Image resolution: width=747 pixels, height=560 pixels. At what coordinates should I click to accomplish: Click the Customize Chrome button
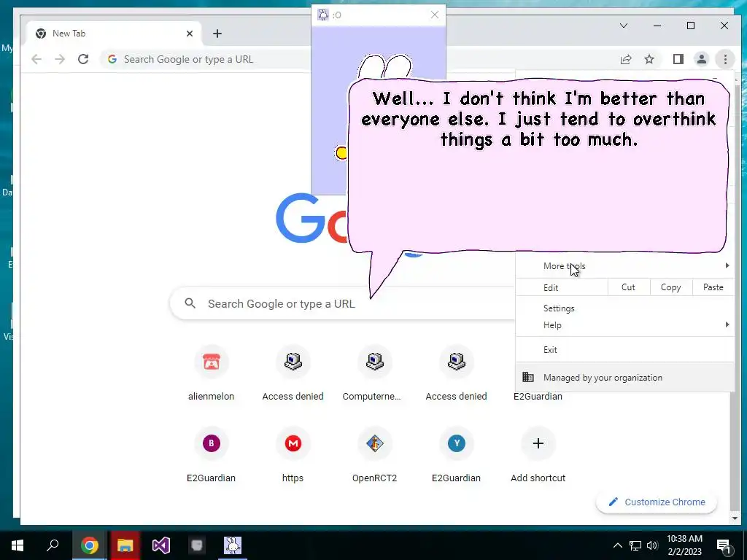coord(657,502)
